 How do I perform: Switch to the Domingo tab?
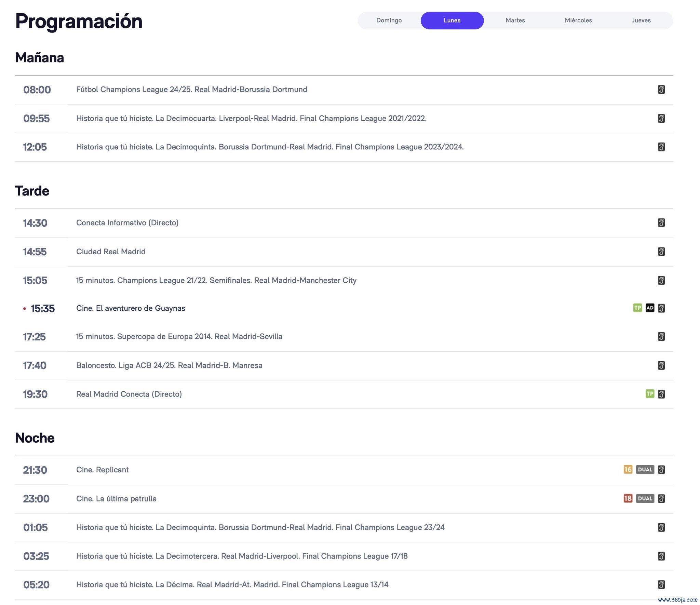pyautogui.click(x=389, y=21)
